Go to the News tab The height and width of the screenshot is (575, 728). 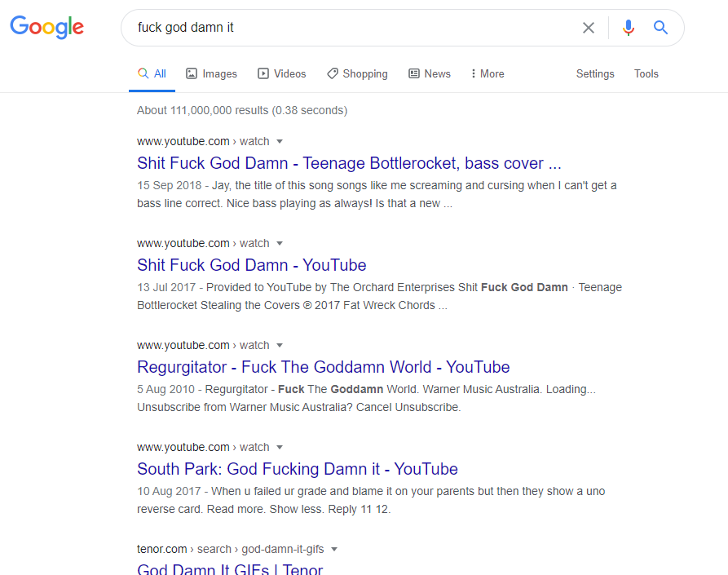[x=429, y=73]
